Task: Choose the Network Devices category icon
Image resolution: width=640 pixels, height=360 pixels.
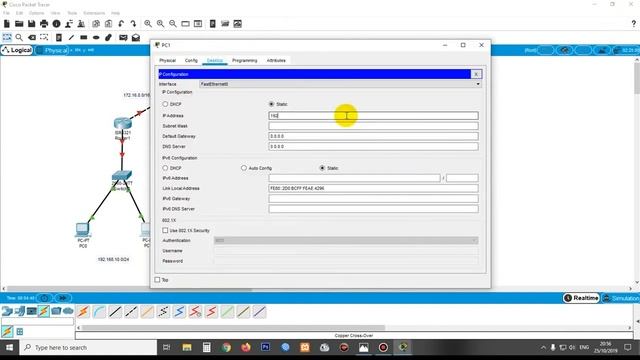Action: tap(7, 311)
